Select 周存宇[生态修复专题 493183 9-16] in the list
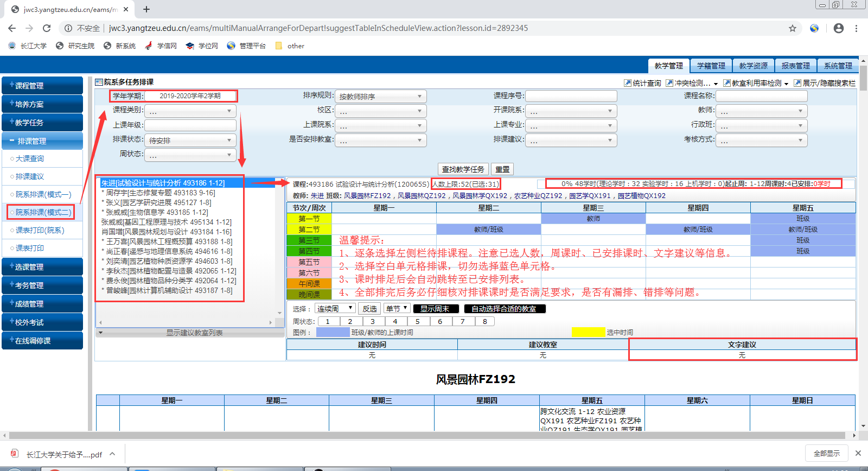The width and height of the screenshot is (868, 471). tap(158, 193)
